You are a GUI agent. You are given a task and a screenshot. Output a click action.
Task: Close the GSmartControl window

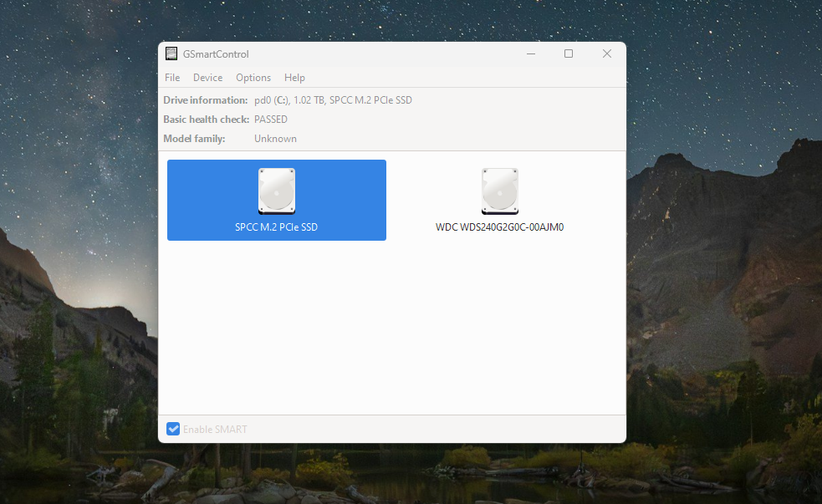(x=607, y=54)
